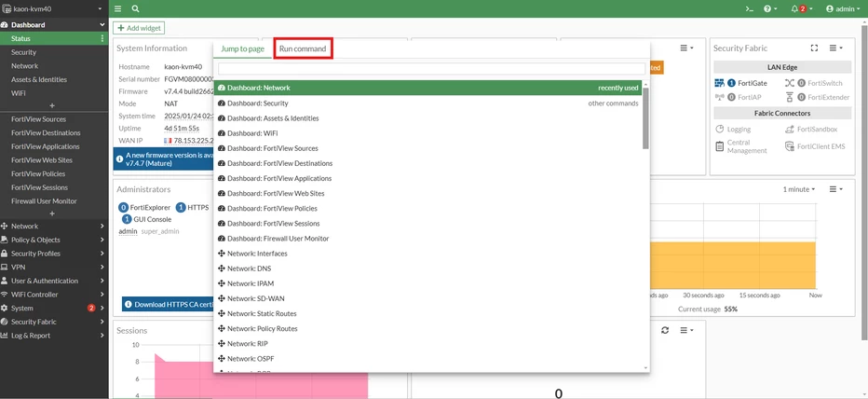
Task: Go to Network: OSPF entry
Action: click(427, 358)
